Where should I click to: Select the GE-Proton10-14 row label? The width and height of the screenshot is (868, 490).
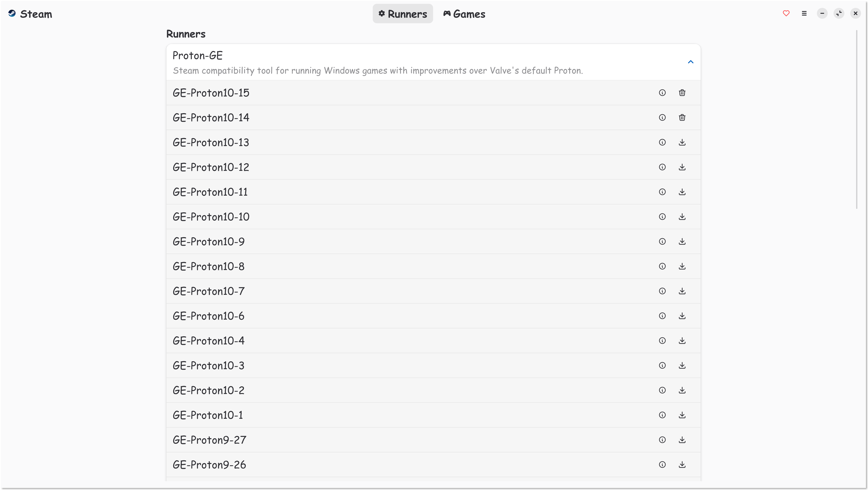coord(211,117)
